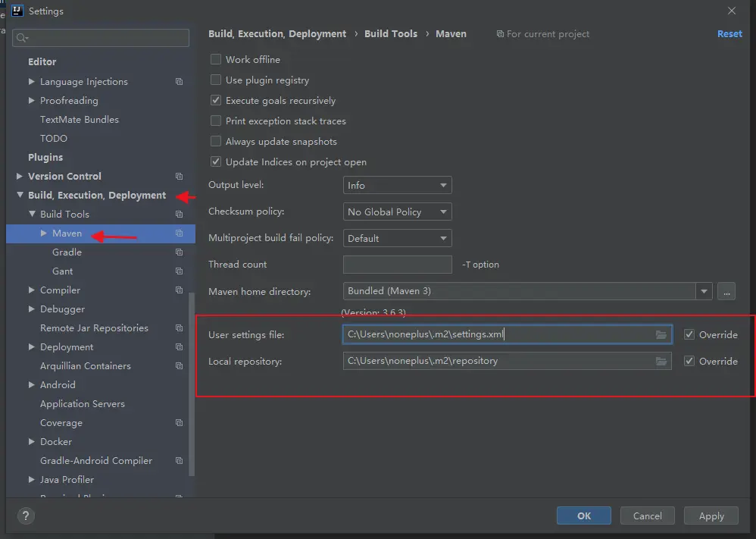The width and height of the screenshot is (756, 539).
Task: Enable the Work offline checkbox
Action: [x=216, y=59]
